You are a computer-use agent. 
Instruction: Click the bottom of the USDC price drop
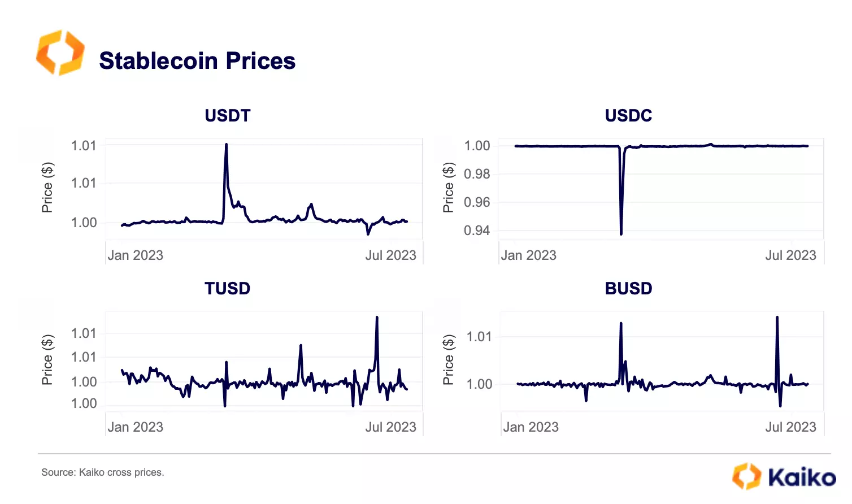tap(621, 233)
